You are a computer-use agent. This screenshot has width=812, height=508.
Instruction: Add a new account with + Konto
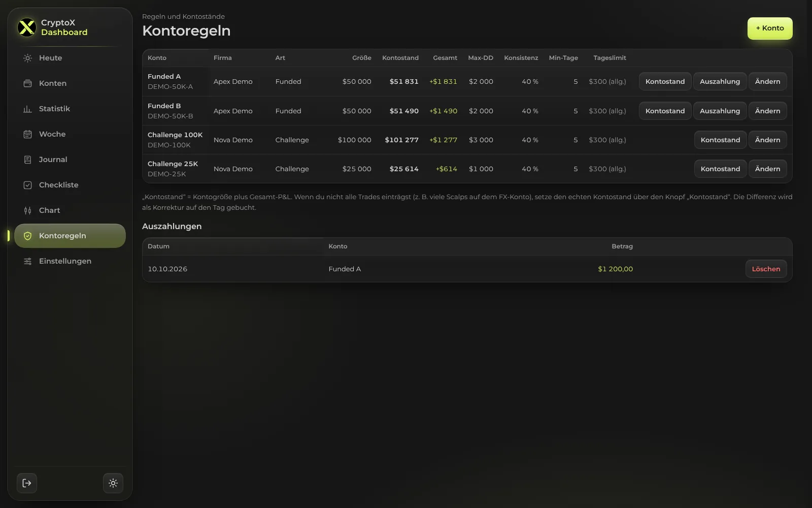(770, 28)
